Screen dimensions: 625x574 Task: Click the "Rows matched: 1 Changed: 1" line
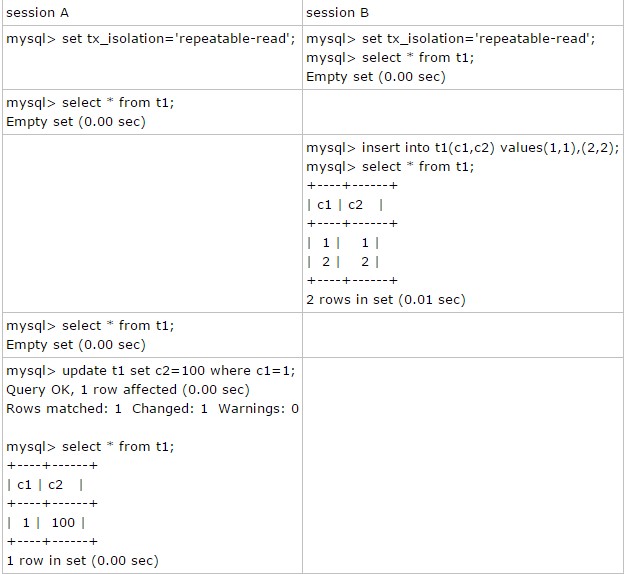coord(152,408)
